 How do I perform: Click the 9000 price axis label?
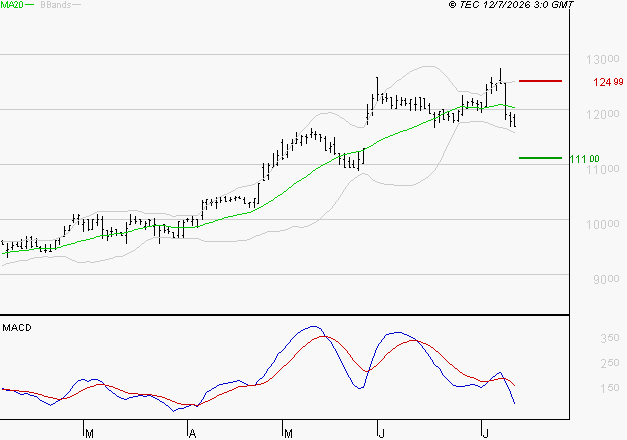606,279
